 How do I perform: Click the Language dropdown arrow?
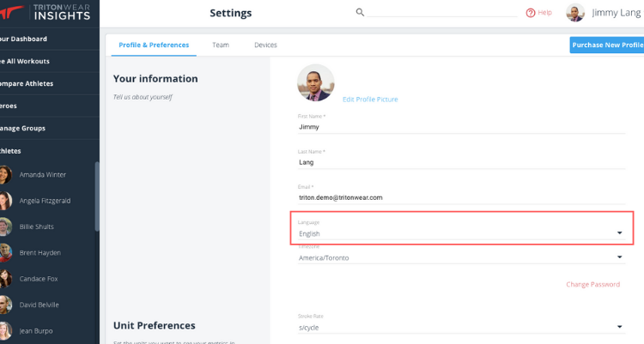[x=619, y=232]
